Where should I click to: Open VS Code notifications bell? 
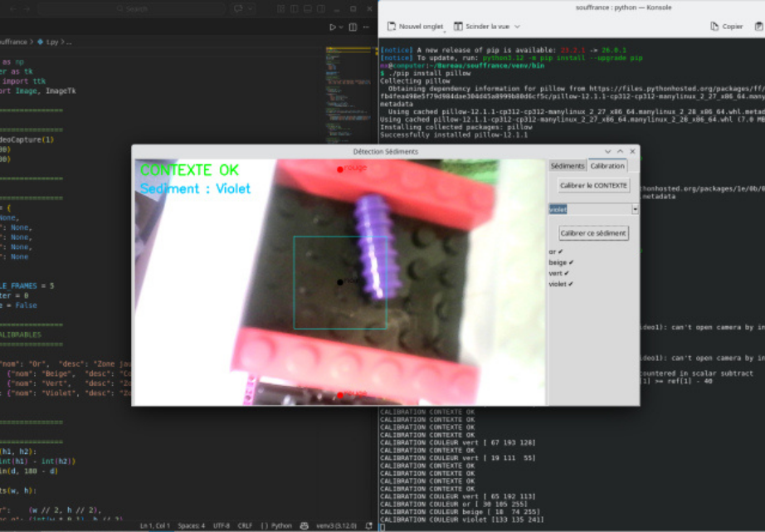click(368, 525)
